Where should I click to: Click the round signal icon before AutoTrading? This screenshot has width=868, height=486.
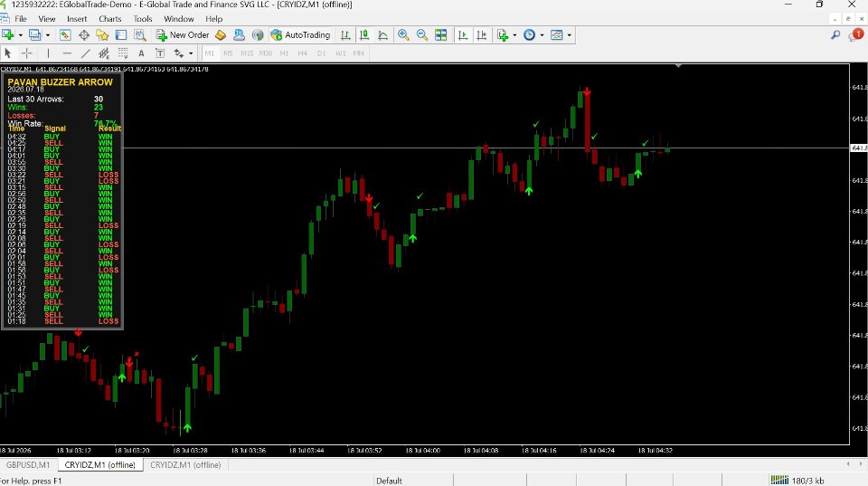click(x=258, y=35)
